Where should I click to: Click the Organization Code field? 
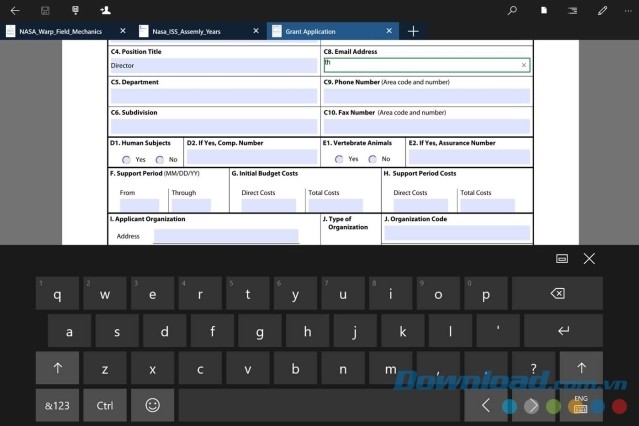pyautogui.click(x=457, y=233)
